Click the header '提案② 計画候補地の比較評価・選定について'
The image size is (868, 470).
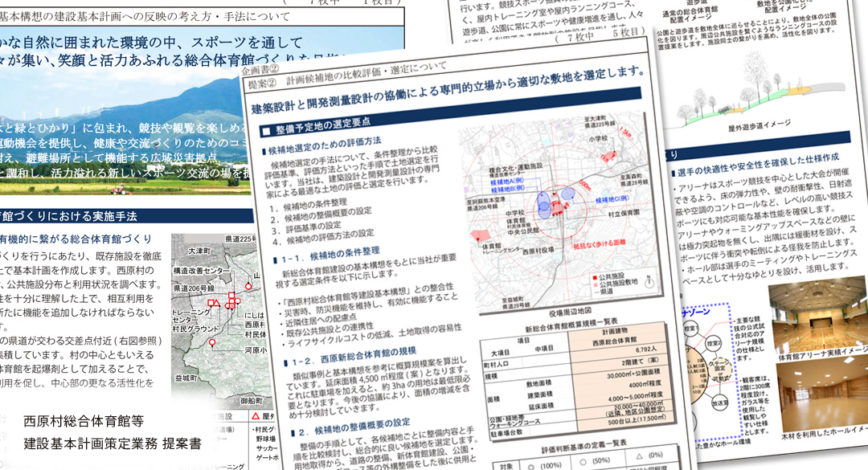[348, 76]
